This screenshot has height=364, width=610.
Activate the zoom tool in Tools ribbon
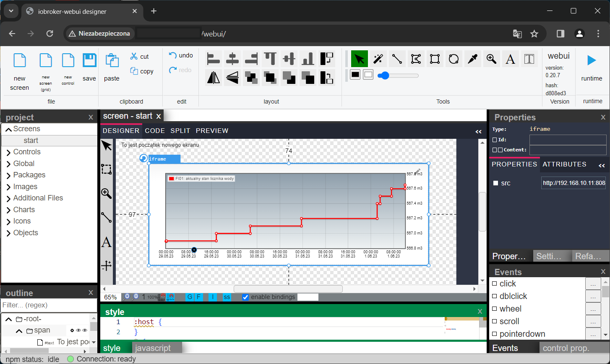pos(491,59)
